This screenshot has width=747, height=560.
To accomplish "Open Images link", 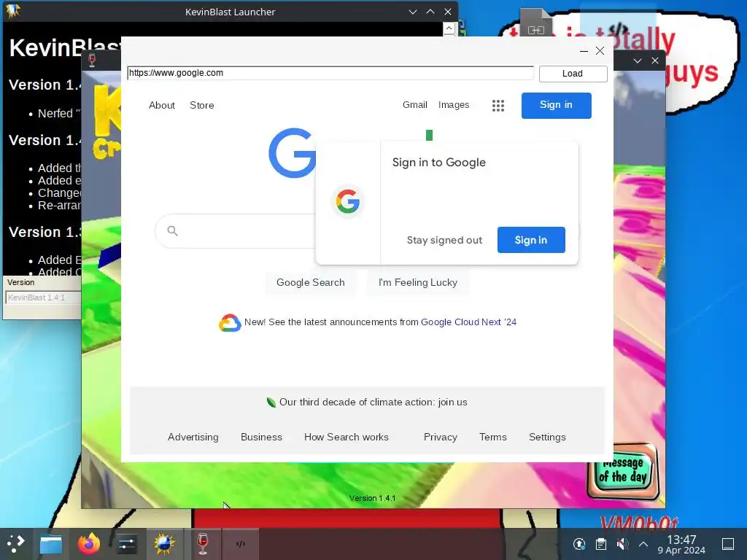I will click(x=454, y=105).
